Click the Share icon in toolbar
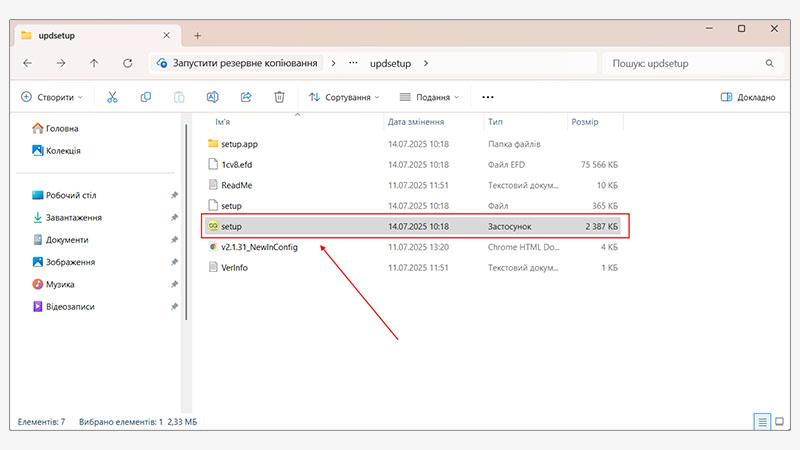Screen dimensions: 800x450 (x=246, y=97)
